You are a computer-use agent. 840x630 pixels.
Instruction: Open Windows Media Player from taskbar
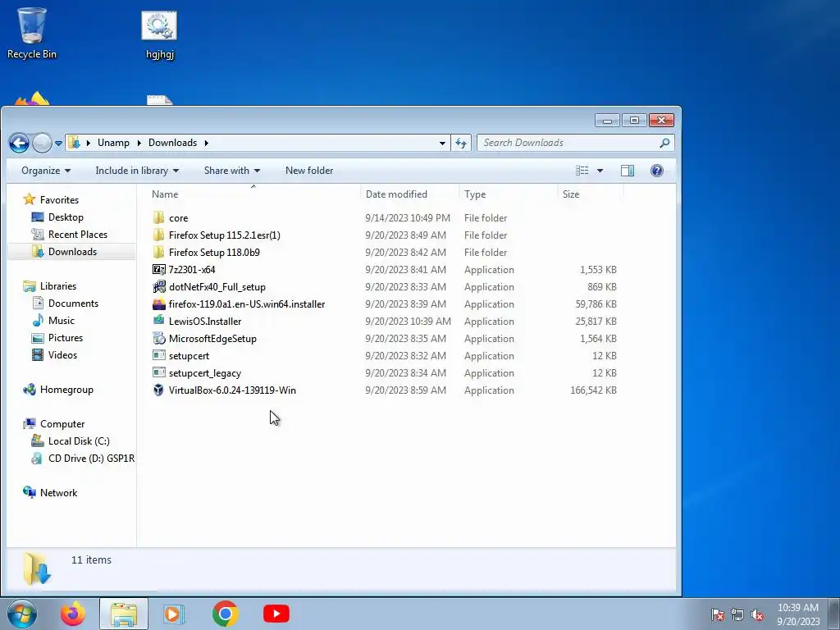tap(173, 614)
